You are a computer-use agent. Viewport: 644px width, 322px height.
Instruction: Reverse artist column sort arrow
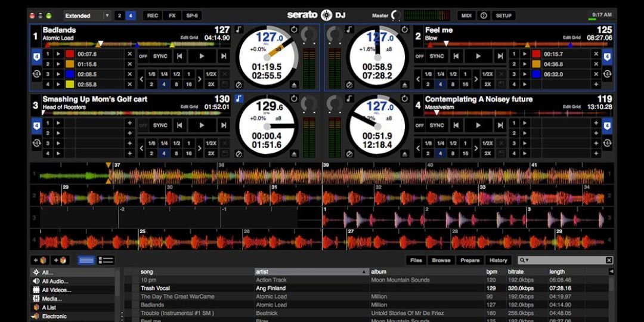[x=364, y=271]
